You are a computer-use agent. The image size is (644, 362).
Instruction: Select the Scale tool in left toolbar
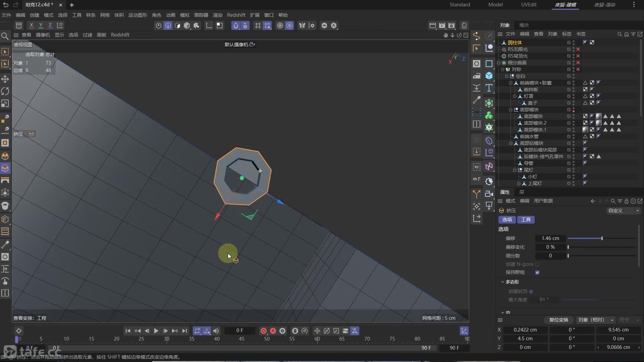5,103
